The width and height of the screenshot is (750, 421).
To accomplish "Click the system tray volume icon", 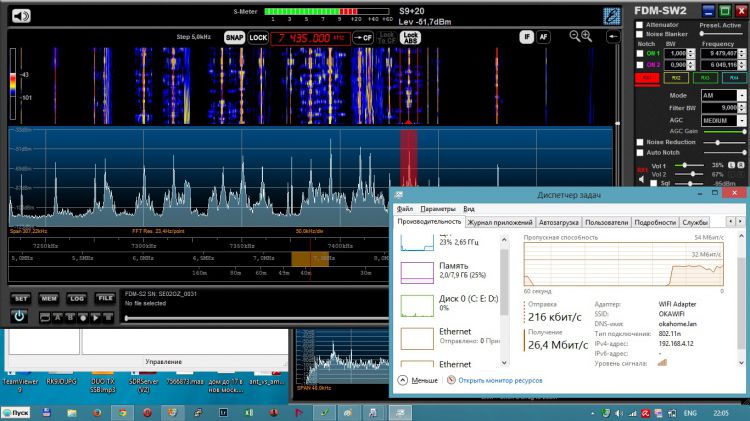I will pyautogui.click(x=618, y=413).
